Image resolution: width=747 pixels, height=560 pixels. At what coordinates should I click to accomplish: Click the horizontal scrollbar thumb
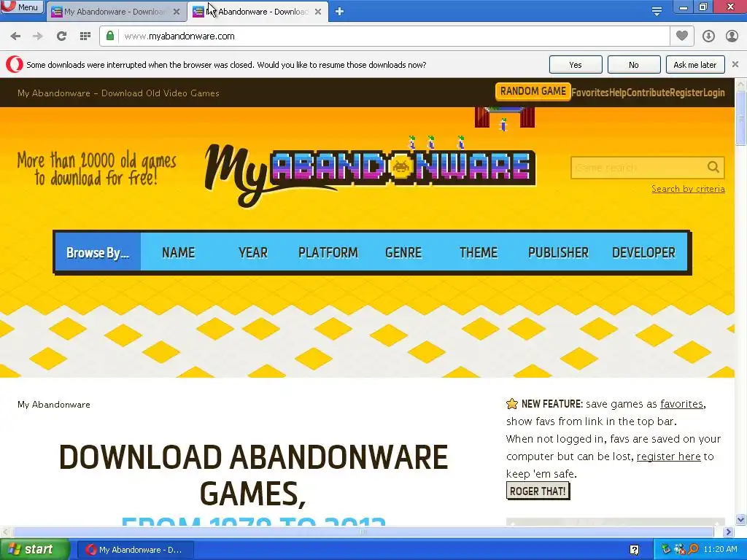point(363,532)
